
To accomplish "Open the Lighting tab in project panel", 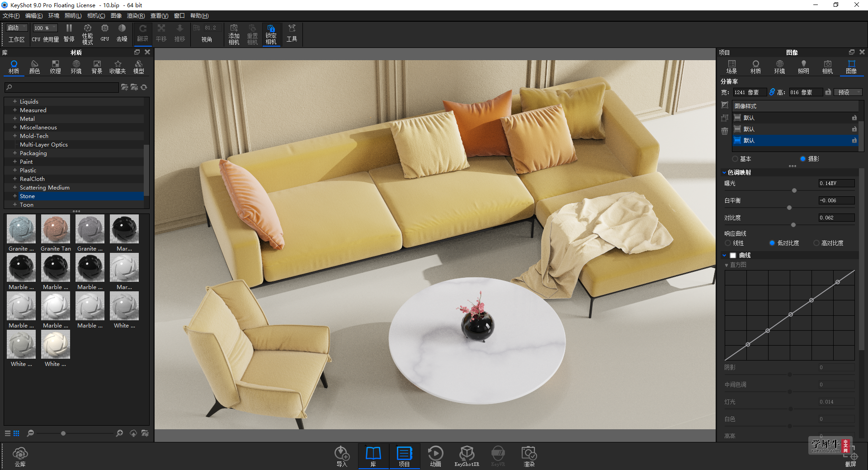I will (803, 67).
